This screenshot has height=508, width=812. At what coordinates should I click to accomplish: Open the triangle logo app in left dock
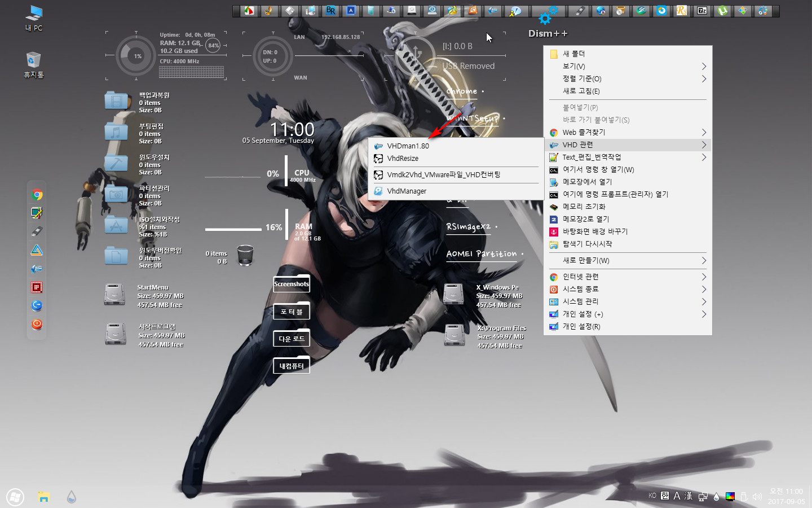(x=37, y=250)
